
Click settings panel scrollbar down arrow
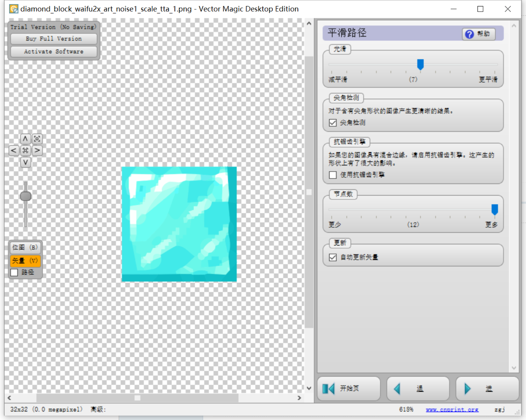click(x=514, y=368)
